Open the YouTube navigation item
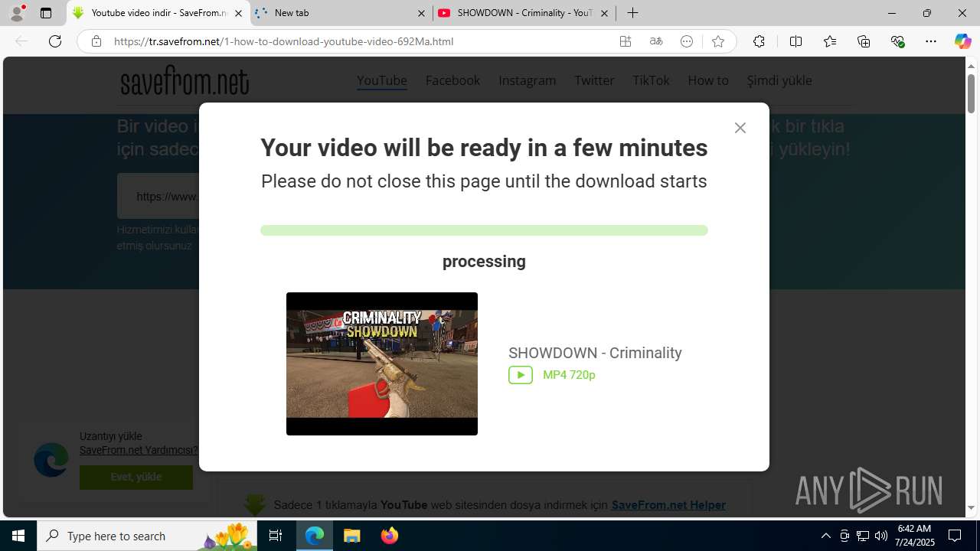 coord(381,80)
